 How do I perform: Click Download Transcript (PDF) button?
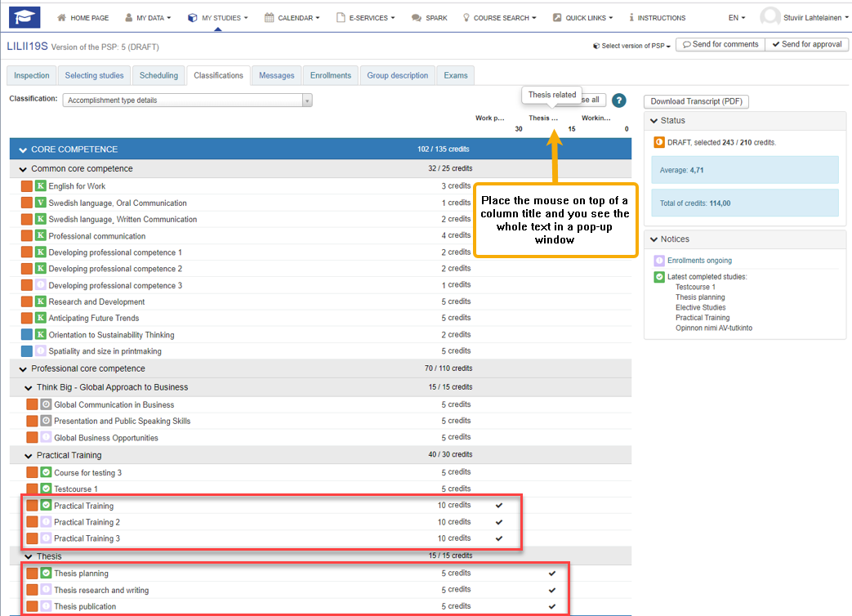pyautogui.click(x=696, y=101)
